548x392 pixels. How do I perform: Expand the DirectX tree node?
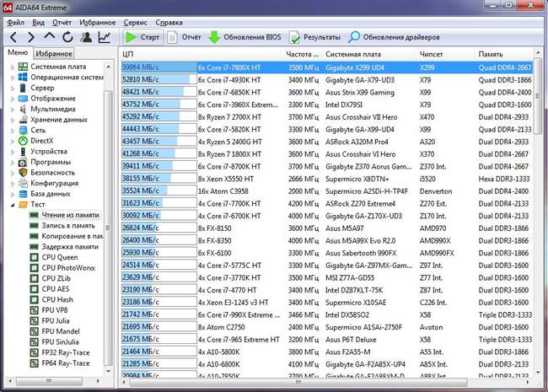pyautogui.click(x=13, y=141)
